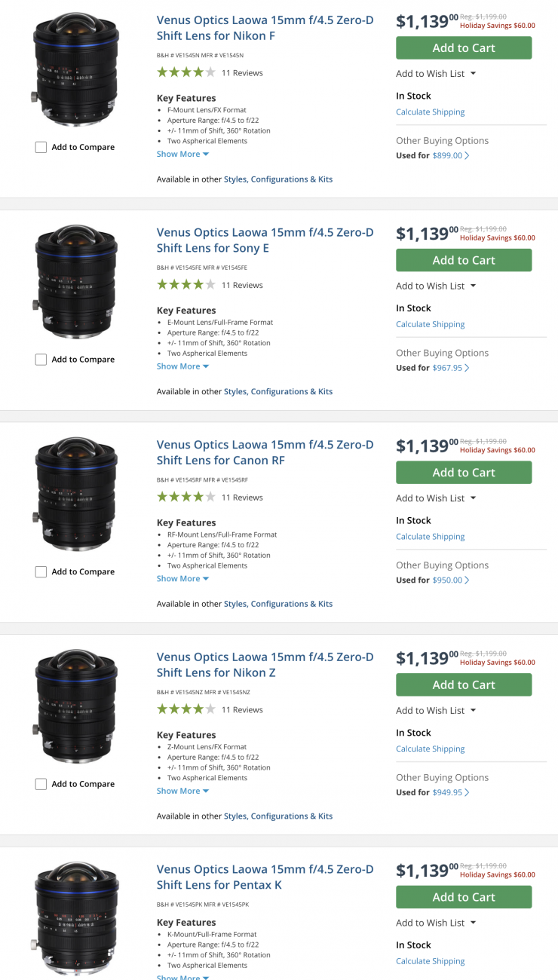Click the Nikon Z lens product thumbnail
The height and width of the screenshot is (980, 558).
[75, 706]
